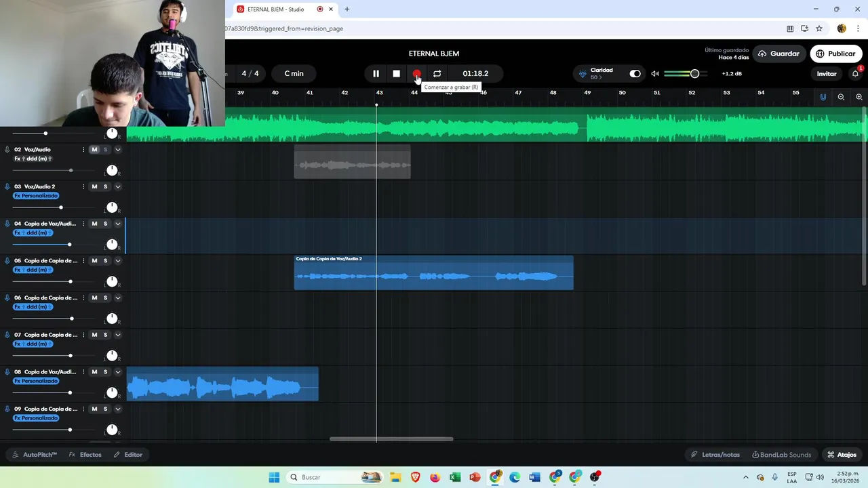
Task: Expand track 04 chevron
Action: click(117, 224)
